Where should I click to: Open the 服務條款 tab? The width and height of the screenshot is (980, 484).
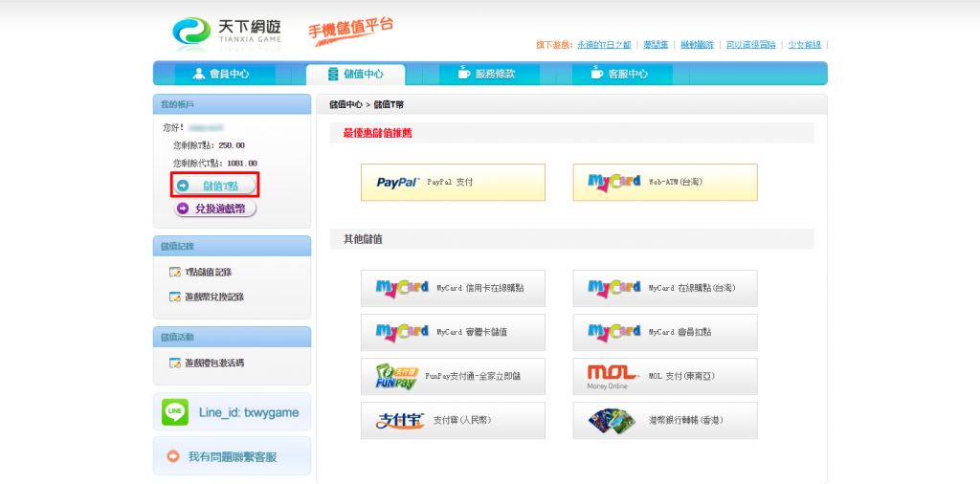[x=488, y=75]
